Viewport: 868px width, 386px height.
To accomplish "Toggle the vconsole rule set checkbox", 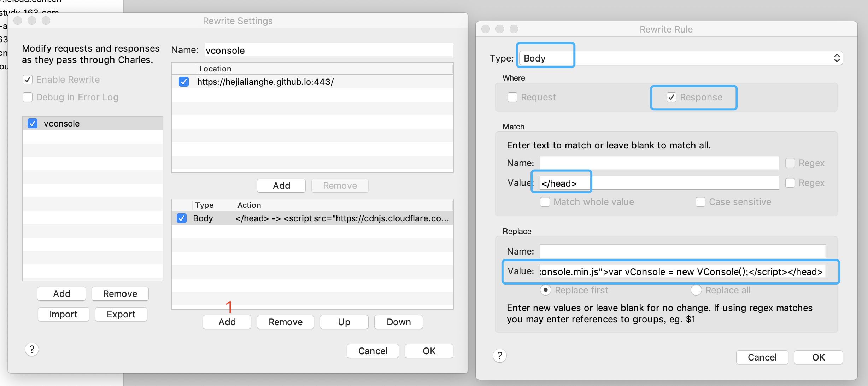I will 33,123.
